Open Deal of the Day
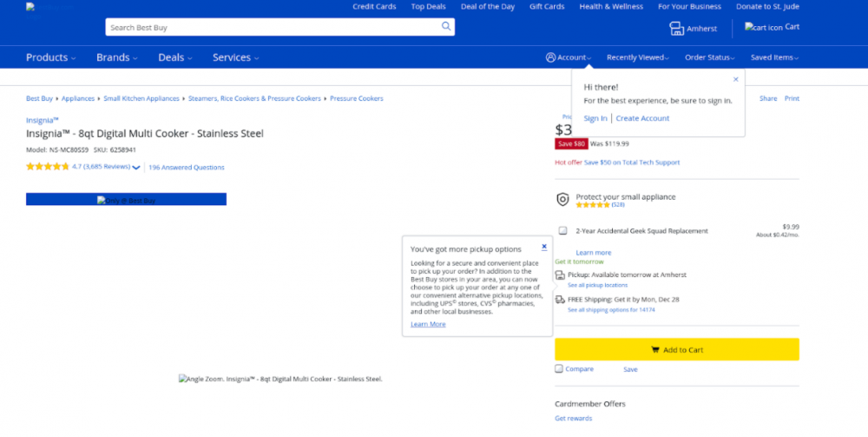This screenshot has height=437, width=868. point(488,7)
